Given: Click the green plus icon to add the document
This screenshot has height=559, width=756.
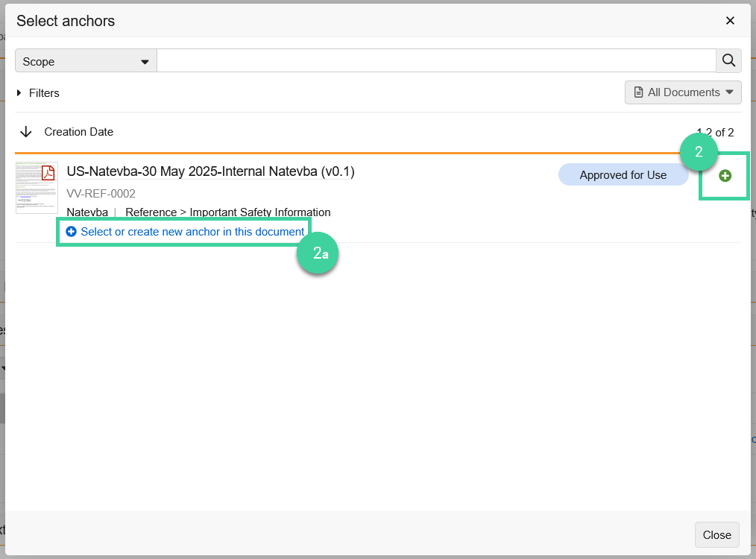Looking at the screenshot, I should click(x=724, y=175).
